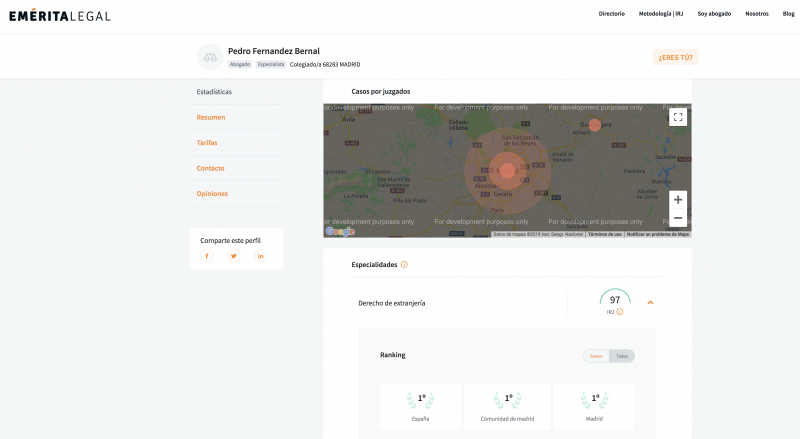Select the Derecho de extranjería row
Screen dimensions: 800x439
(508, 303)
